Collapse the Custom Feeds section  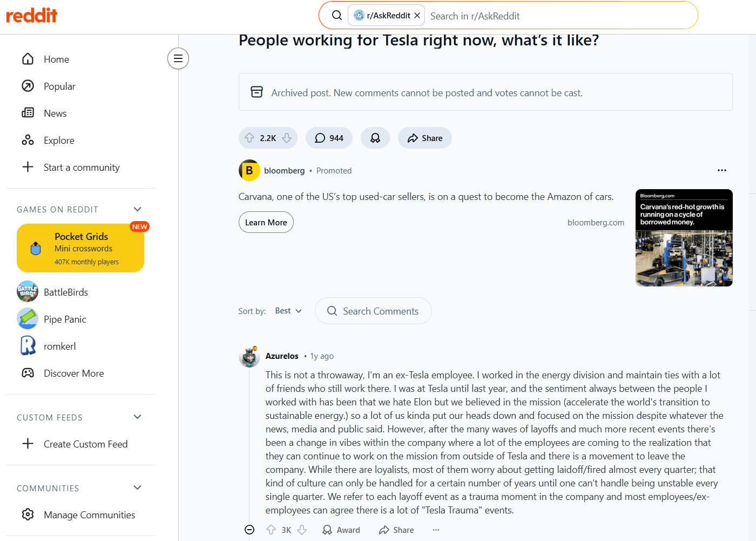(137, 417)
